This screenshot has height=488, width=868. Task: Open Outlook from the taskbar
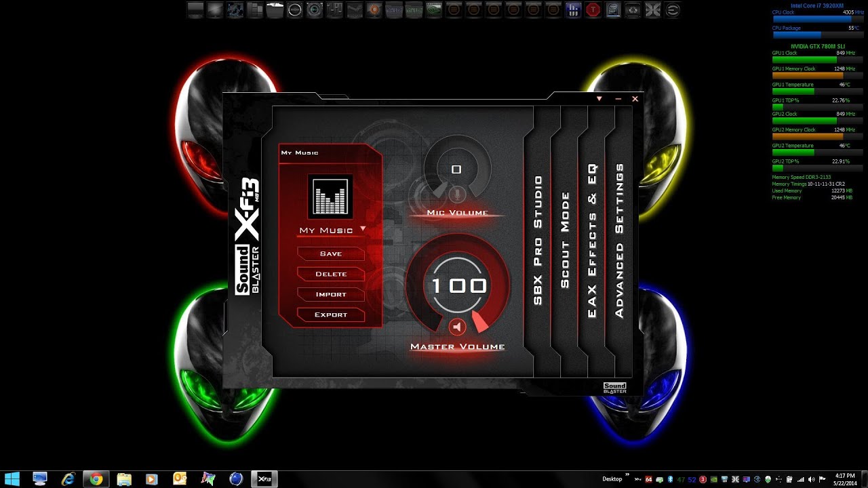[x=180, y=479]
